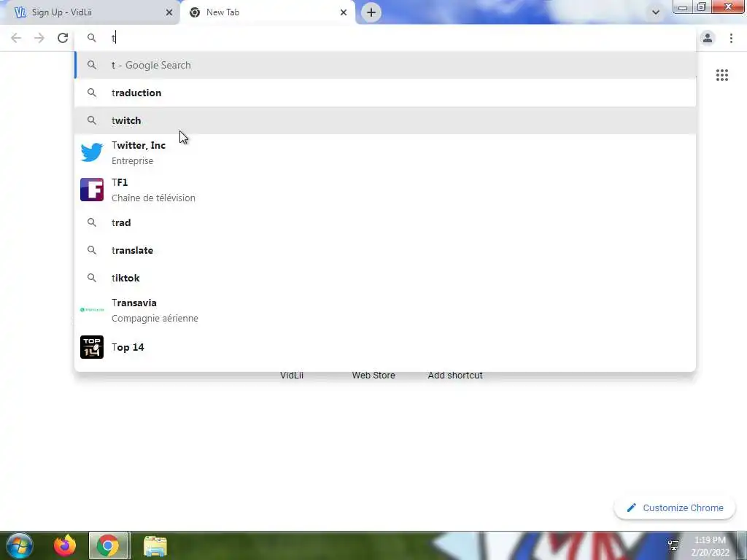Viewport: 747px width, 560px height.
Task: Click the Transavia airline logo
Action: (x=91, y=310)
